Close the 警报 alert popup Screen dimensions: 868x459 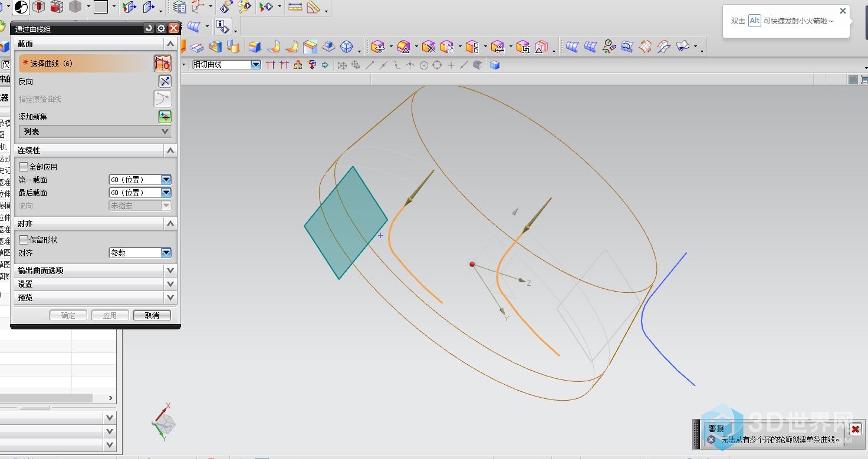point(856,428)
